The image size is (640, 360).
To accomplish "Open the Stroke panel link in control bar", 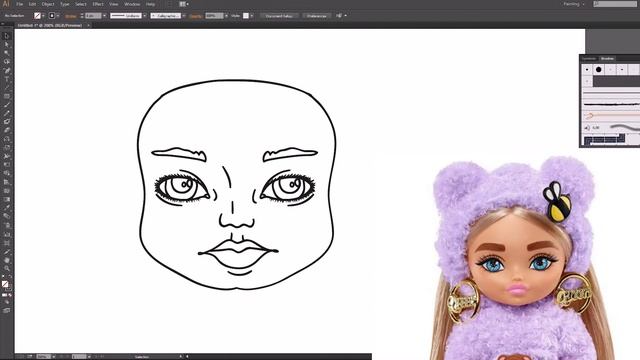I will click(x=71, y=16).
